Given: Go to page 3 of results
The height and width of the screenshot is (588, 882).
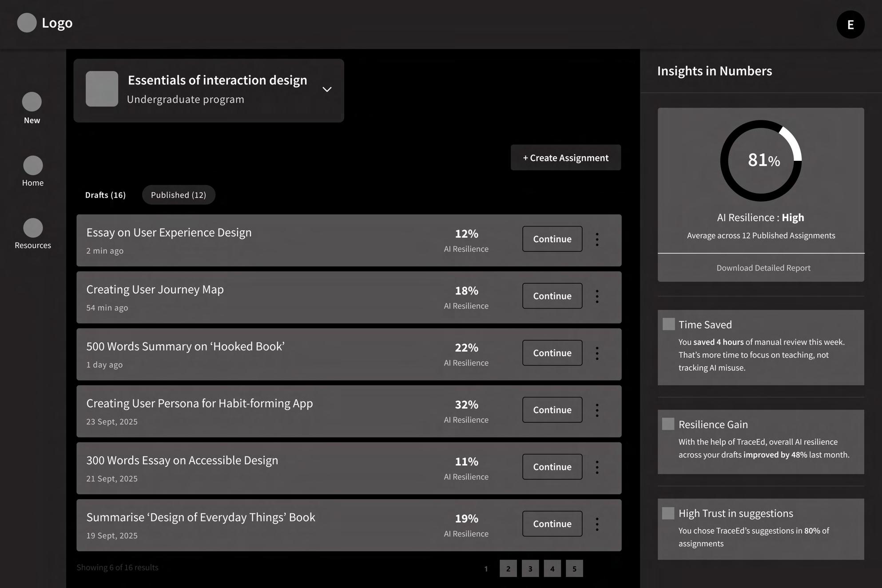Looking at the screenshot, I should coord(530,568).
